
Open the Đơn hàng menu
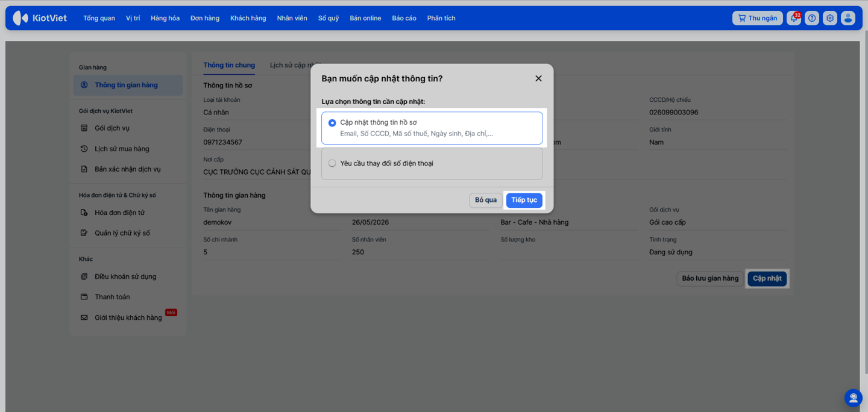coord(205,18)
